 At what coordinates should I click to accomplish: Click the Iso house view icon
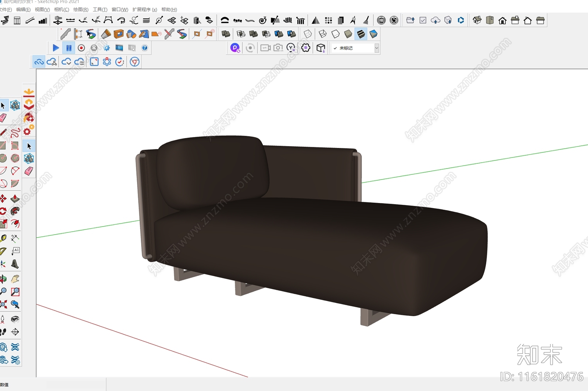(477, 20)
